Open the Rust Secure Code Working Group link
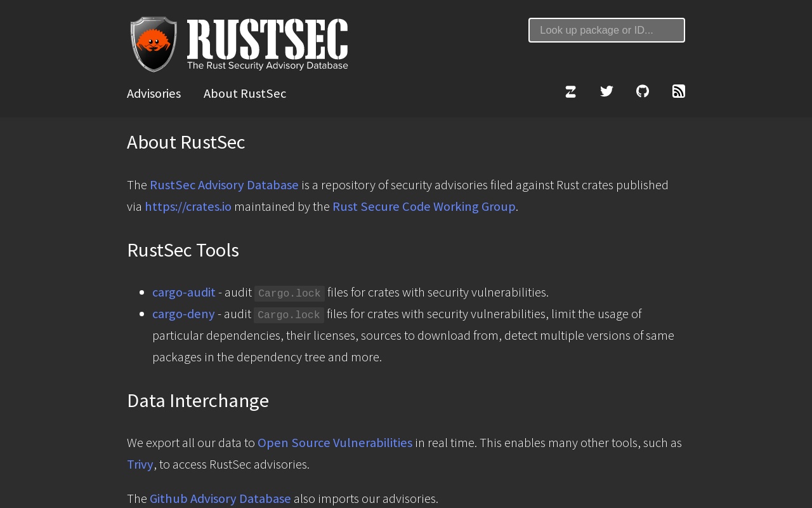This screenshot has width=812, height=508. coord(424,206)
